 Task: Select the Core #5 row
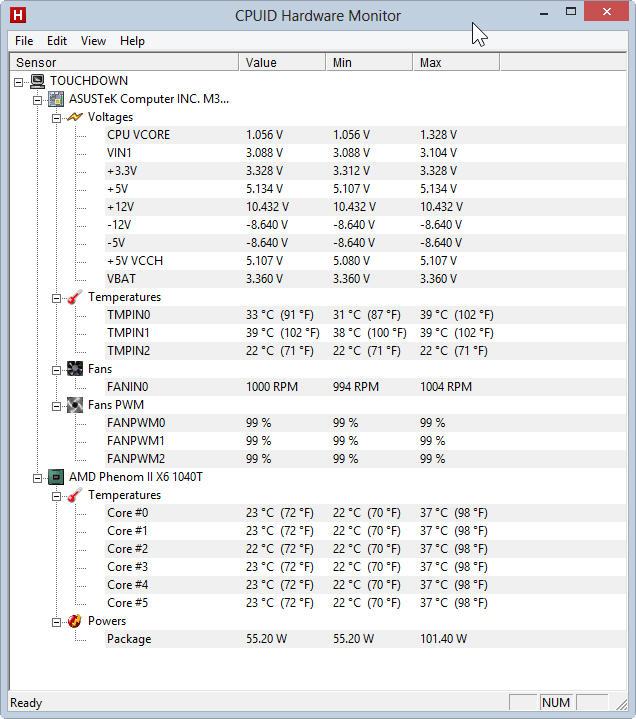tap(365, 603)
